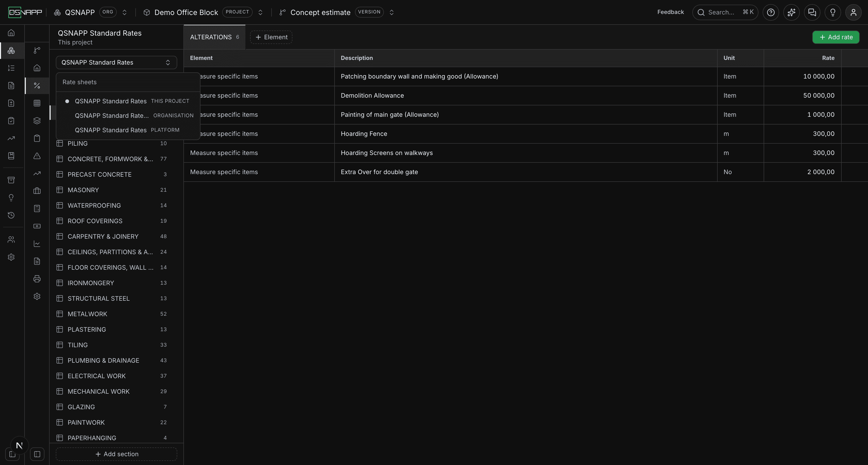Open the briefcase icon in inner sidebar
The height and width of the screenshot is (465, 868).
point(37,191)
